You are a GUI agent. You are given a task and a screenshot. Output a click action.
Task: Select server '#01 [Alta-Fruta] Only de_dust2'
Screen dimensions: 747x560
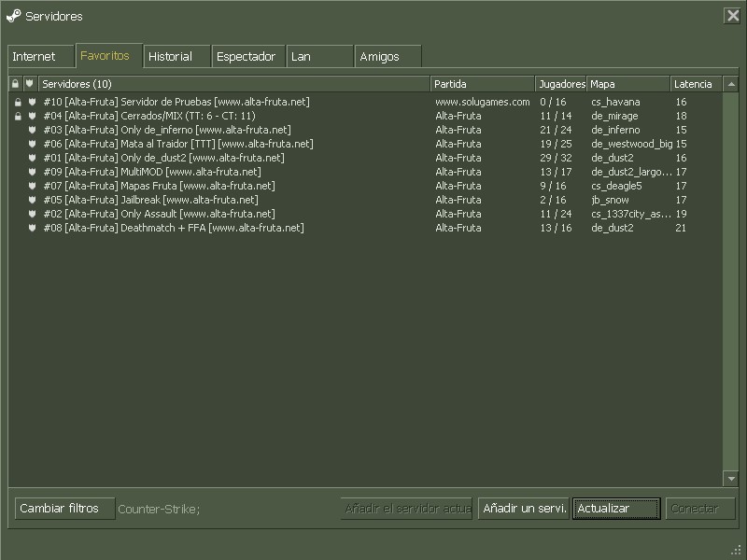365,158
